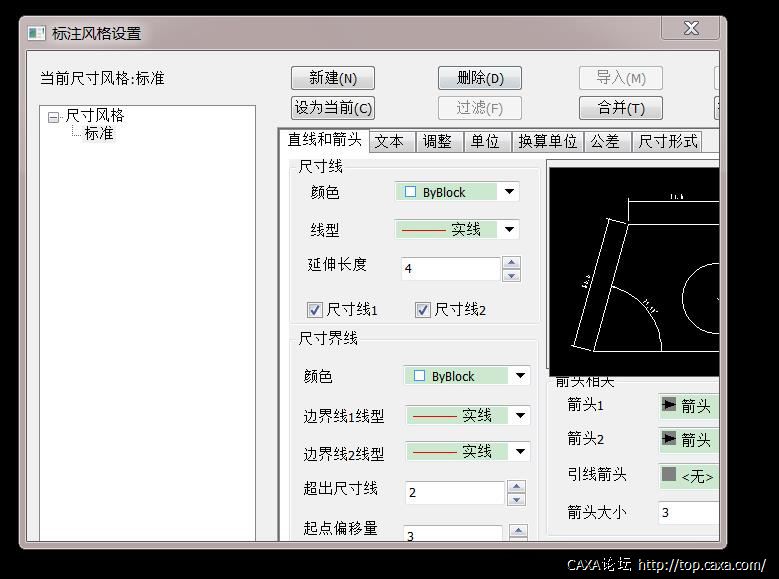Collapse the 尺寸风格 tree node
This screenshot has width=779, height=579.
click(x=53, y=118)
